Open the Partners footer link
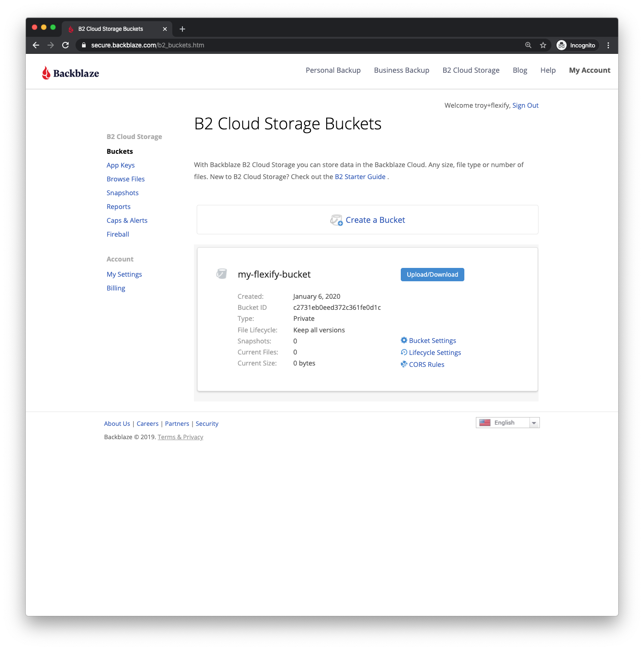 tap(177, 424)
